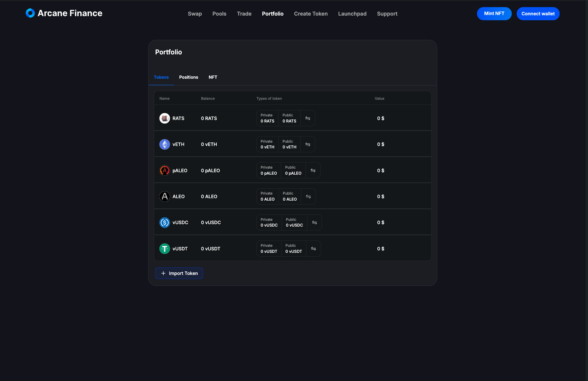The width and height of the screenshot is (588, 381).
Task: Click the Private 0 vUSDC cell
Action: pyautogui.click(x=269, y=222)
